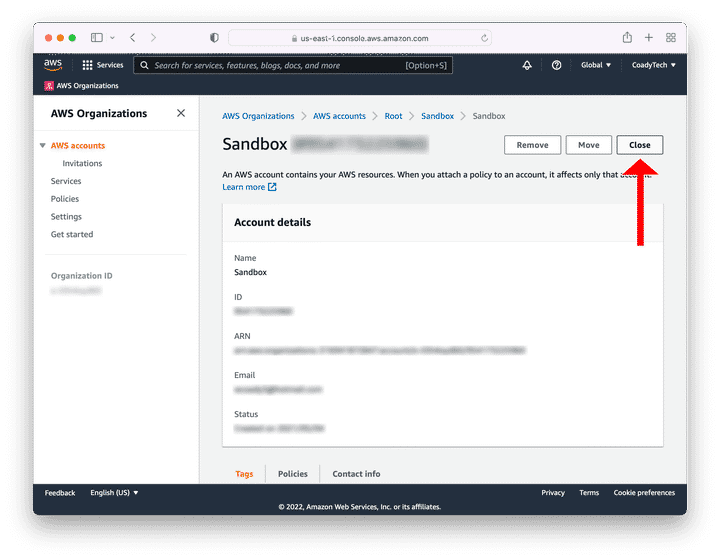This screenshot has height=559, width=720.
Task: Go to AWS Organizations breadcrumb
Action: pos(258,116)
